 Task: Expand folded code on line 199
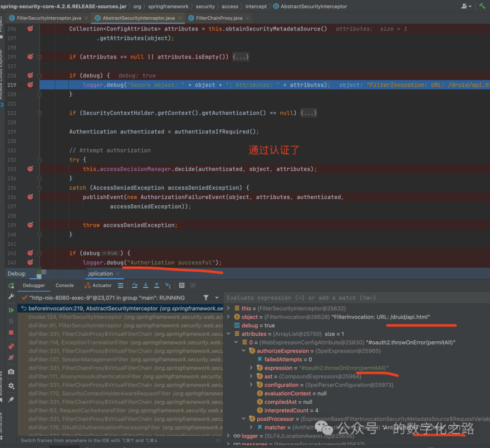point(240,57)
